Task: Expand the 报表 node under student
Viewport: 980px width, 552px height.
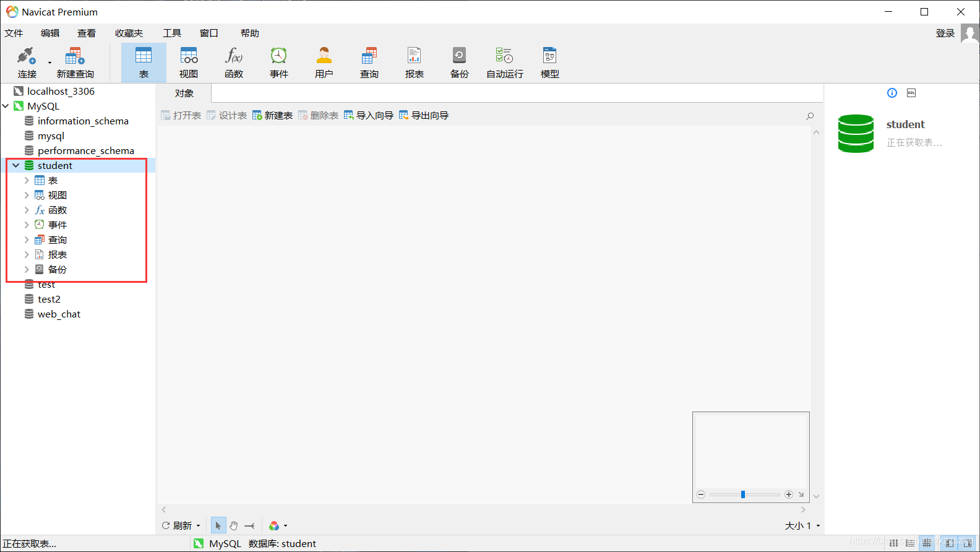Action: click(x=27, y=255)
